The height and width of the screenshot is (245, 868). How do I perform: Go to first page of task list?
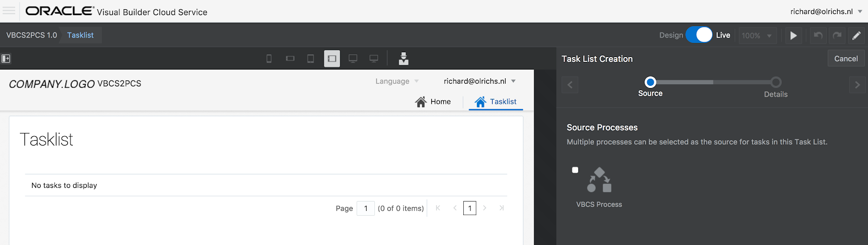[x=438, y=208]
